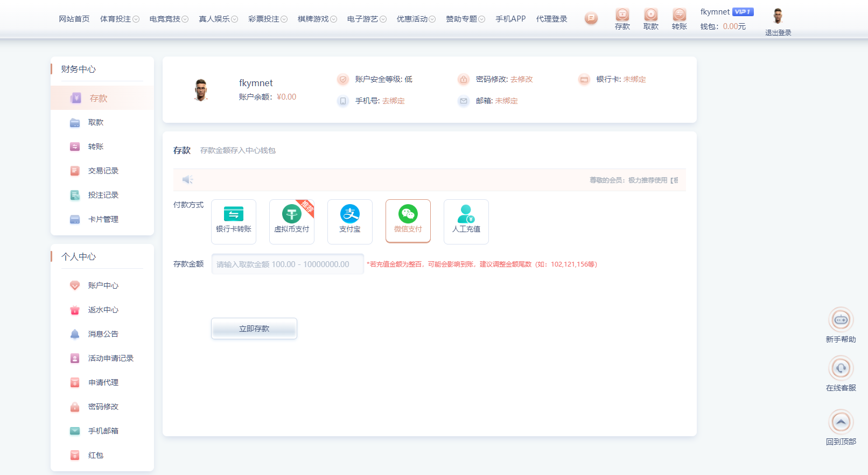Select 人工充值 payment method

pyautogui.click(x=466, y=221)
